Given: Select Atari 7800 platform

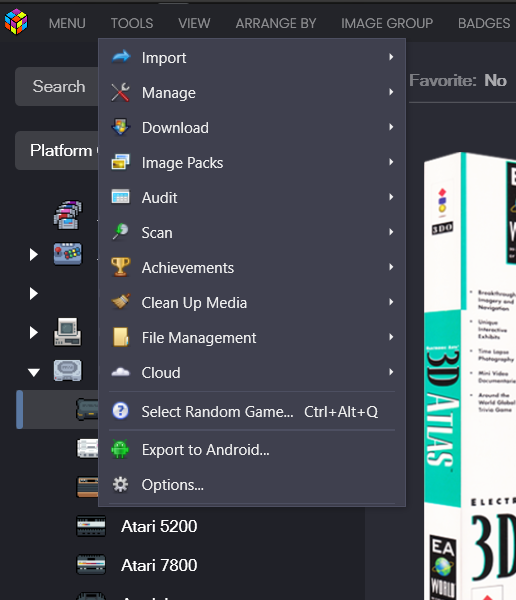Looking at the screenshot, I should click(159, 565).
